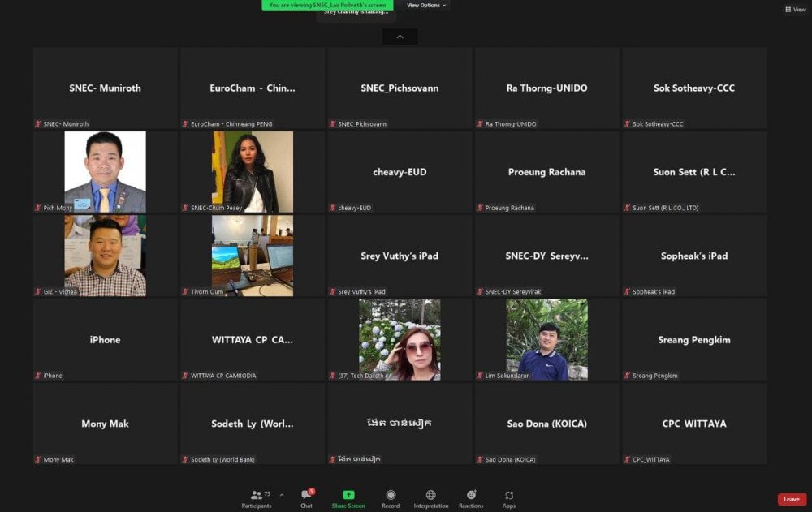Screen dimensions: 812x512
Task: Expand the caret next to Participants
Action: (x=282, y=494)
